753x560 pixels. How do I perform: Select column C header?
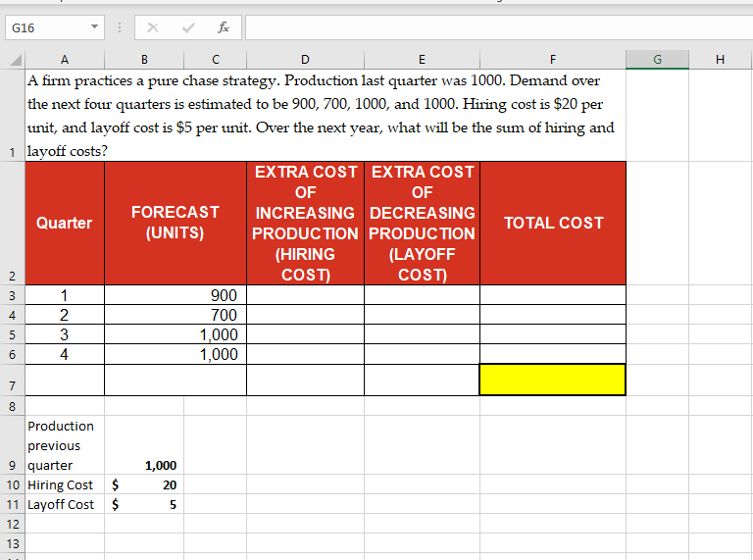tap(215, 59)
